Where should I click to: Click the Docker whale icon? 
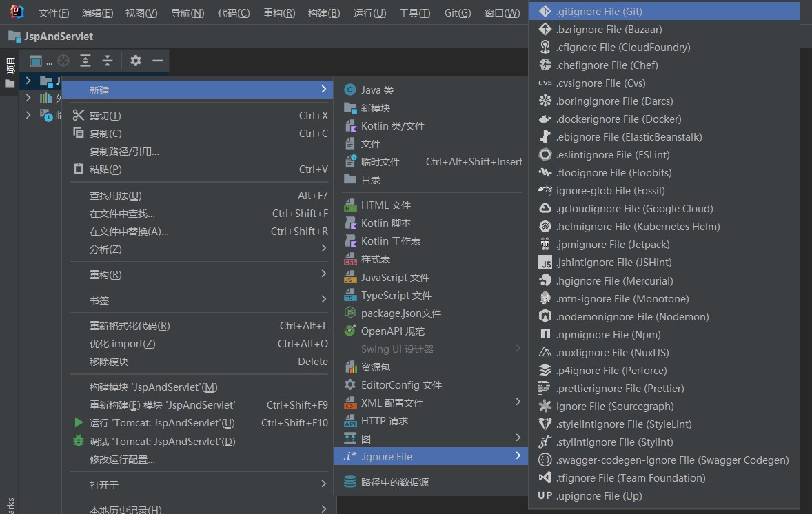pyautogui.click(x=545, y=119)
